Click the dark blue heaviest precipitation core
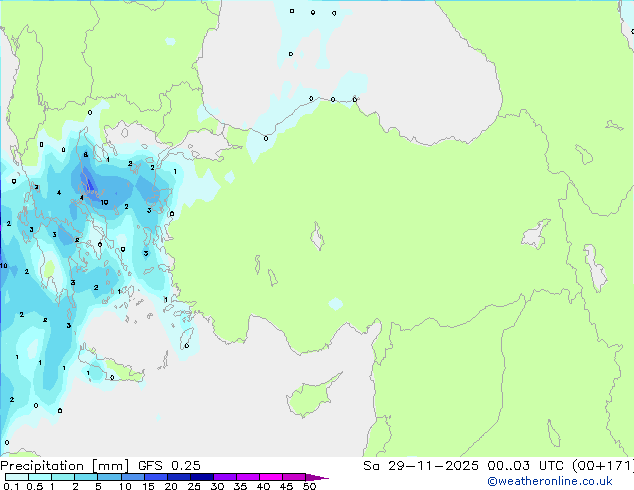 [88, 181]
